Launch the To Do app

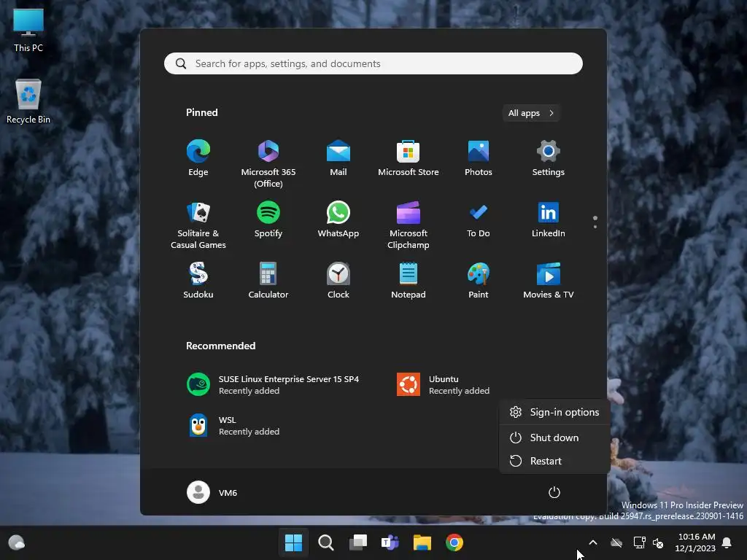click(479, 219)
